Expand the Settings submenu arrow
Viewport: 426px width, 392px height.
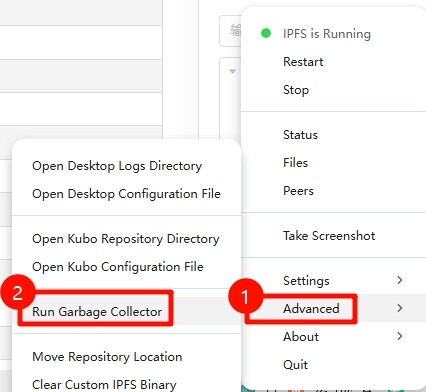pos(400,280)
